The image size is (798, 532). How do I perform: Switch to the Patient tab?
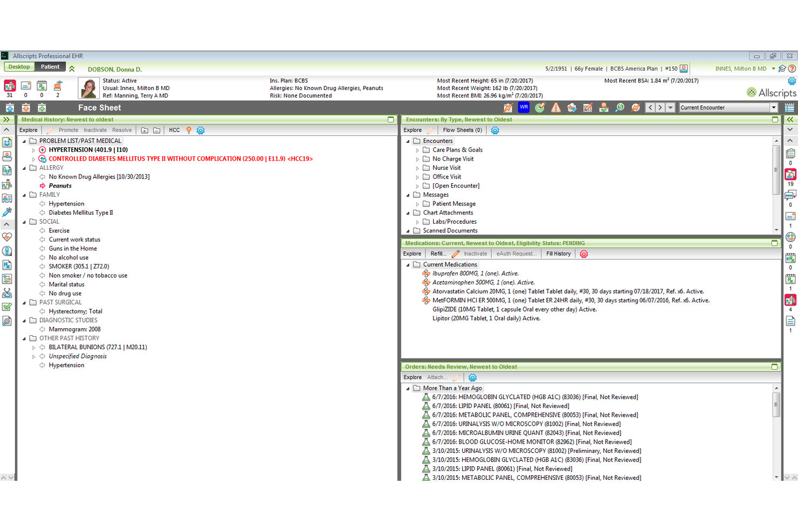(50, 67)
